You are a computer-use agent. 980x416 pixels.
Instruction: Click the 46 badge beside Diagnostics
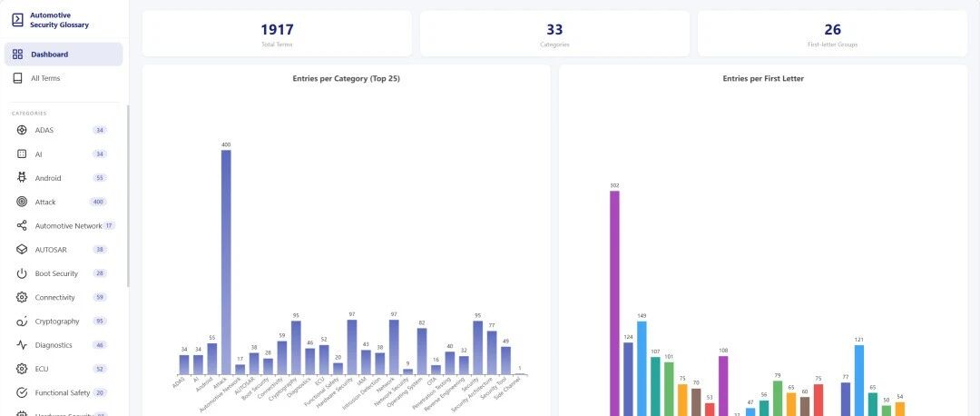click(x=100, y=344)
